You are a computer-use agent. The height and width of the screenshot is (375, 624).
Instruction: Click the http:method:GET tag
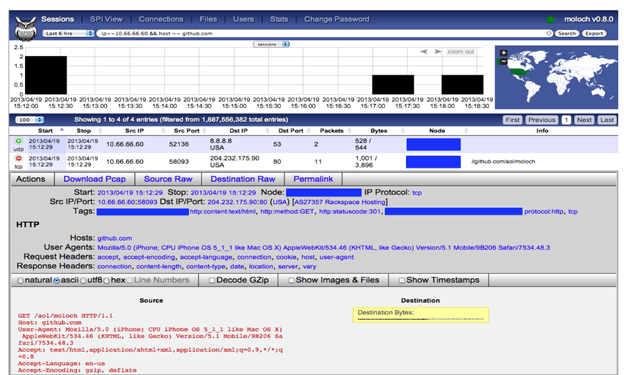pyautogui.click(x=287, y=212)
